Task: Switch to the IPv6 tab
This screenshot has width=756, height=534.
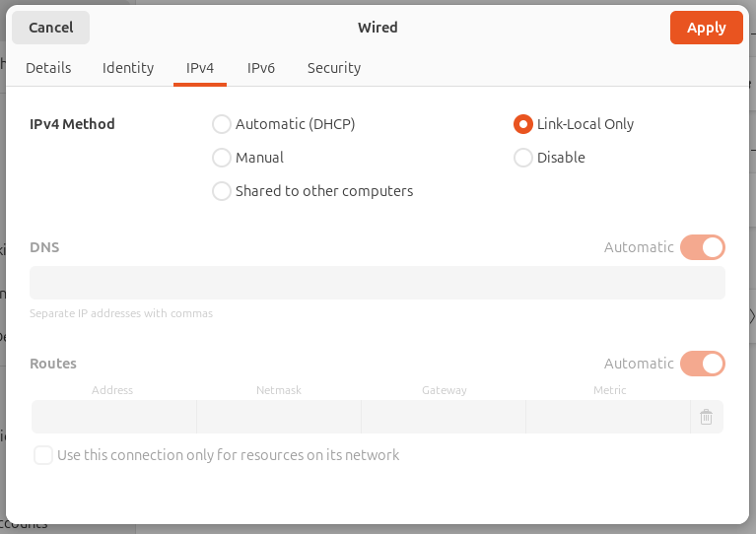Action: pos(261,68)
